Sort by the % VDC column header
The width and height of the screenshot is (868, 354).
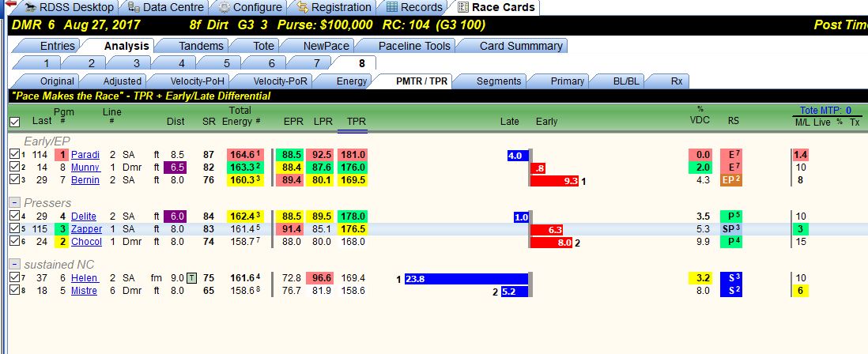700,115
